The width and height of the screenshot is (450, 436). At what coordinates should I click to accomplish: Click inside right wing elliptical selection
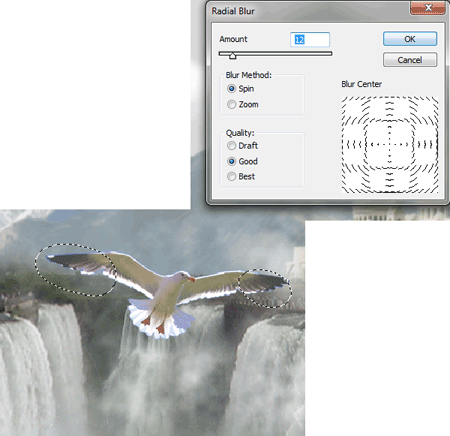pos(265,288)
